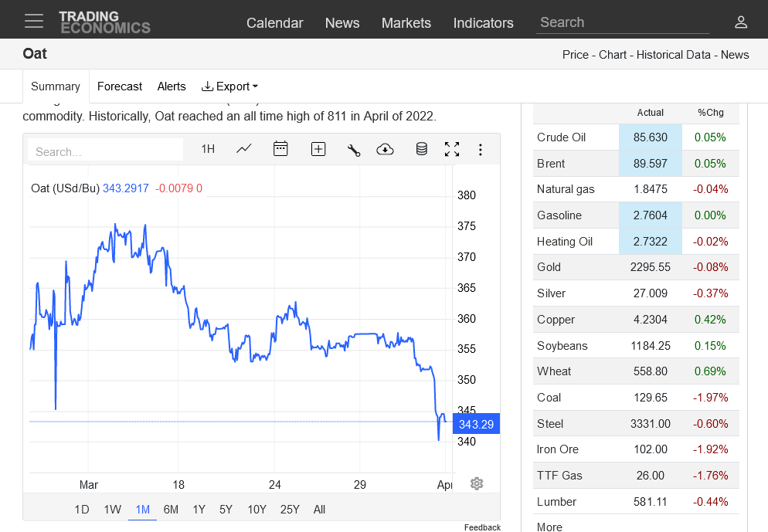Open the Steel commodity link
The height and width of the screenshot is (532, 768).
[550, 424]
